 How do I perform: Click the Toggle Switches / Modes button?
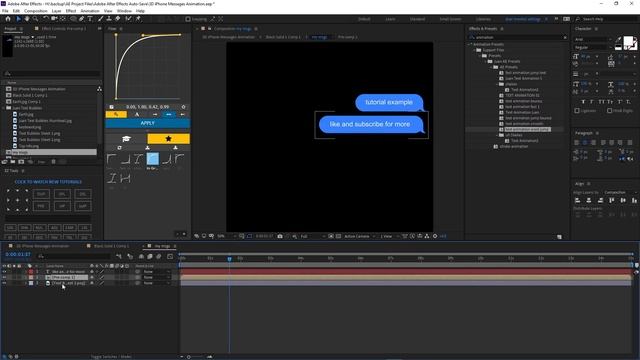(x=111, y=357)
